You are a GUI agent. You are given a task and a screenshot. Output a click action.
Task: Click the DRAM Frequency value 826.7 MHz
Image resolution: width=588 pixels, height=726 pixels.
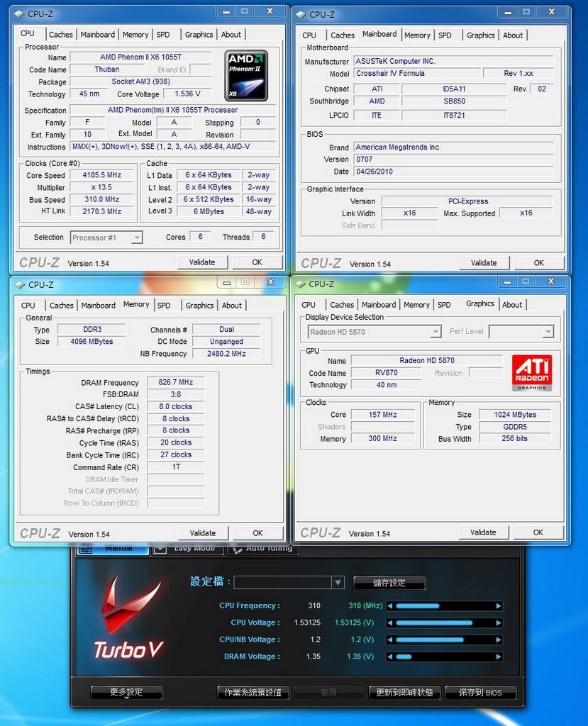point(176,382)
